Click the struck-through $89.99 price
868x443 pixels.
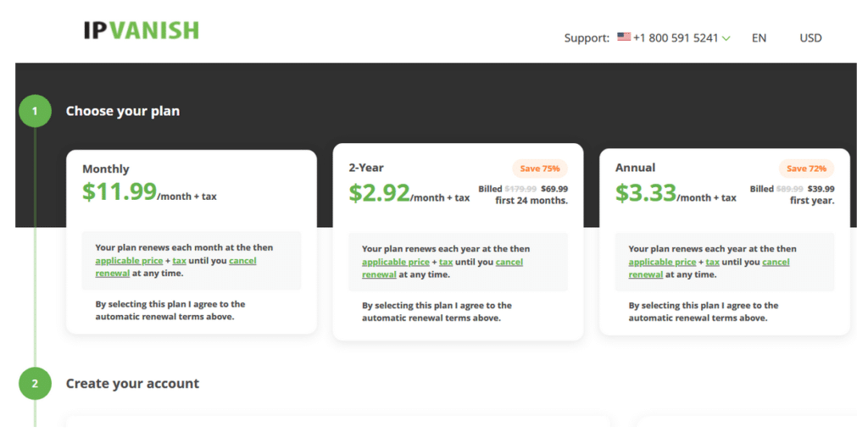(x=789, y=189)
